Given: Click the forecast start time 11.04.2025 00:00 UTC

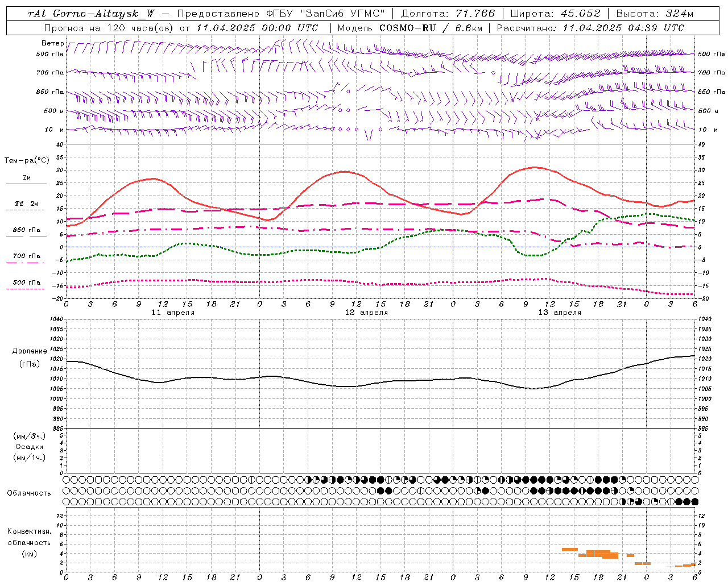Looking at the screenshot, I should pos(257,28).
